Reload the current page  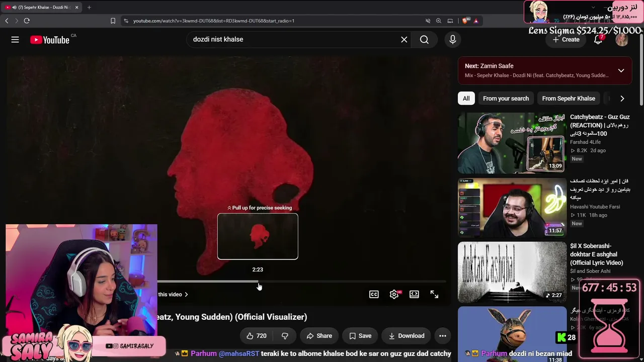pyautogui.click(x=27, y=21)
